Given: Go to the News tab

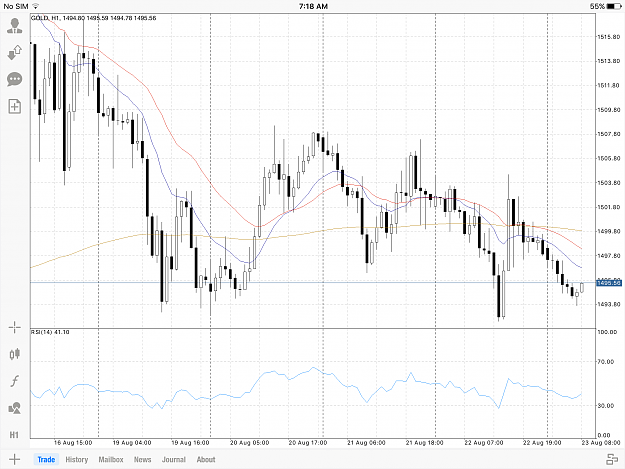Looking at the screenshot, I should [x=142, y=459].
